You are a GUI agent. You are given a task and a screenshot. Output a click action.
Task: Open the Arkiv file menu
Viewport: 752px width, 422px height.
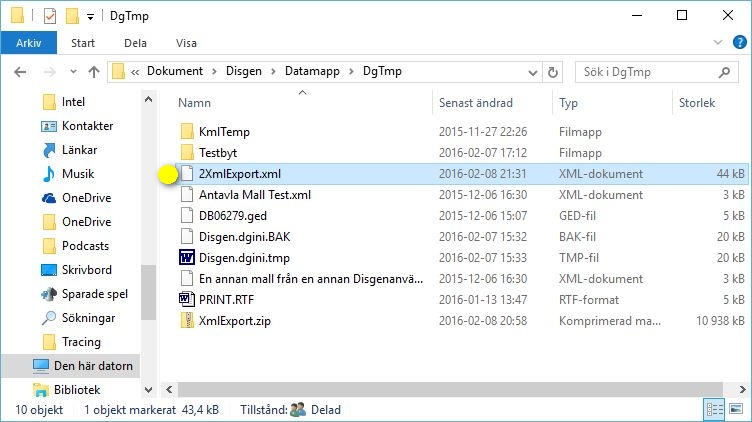[x=29, y=43]
